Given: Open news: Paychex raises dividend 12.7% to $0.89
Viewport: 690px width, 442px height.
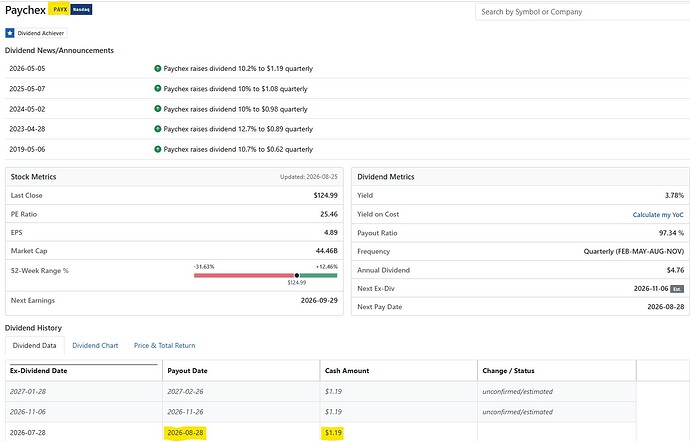Looking at the screenshot, I should 238,129.
